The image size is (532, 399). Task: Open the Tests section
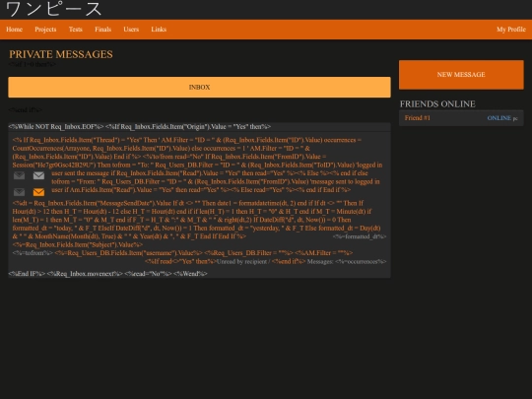[75, 30]
